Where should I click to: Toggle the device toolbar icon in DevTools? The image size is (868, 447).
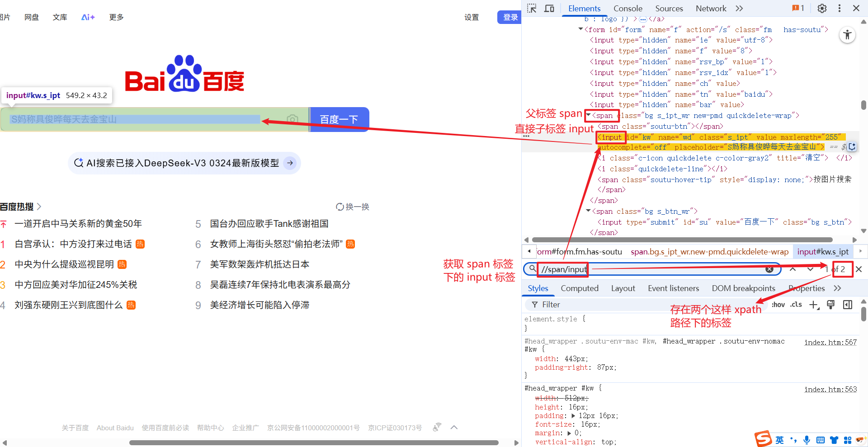coord(549,8)
